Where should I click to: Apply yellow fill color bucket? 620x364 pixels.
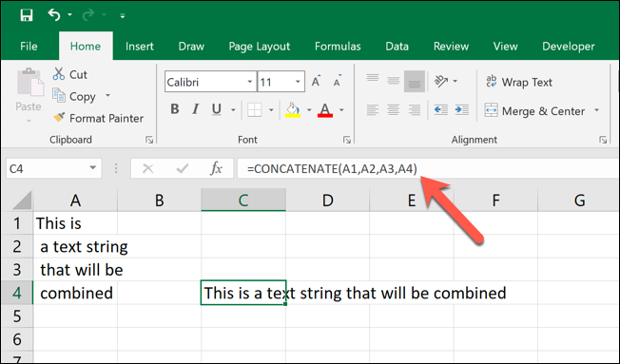pyautogui.click(x=293, y=109)
